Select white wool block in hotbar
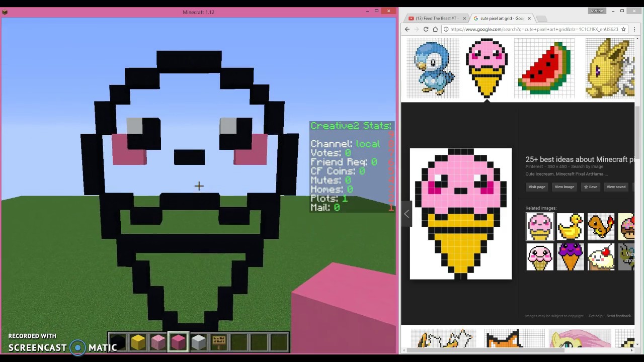This screenshot has width=644, height=362. click(x=198, y=342)
